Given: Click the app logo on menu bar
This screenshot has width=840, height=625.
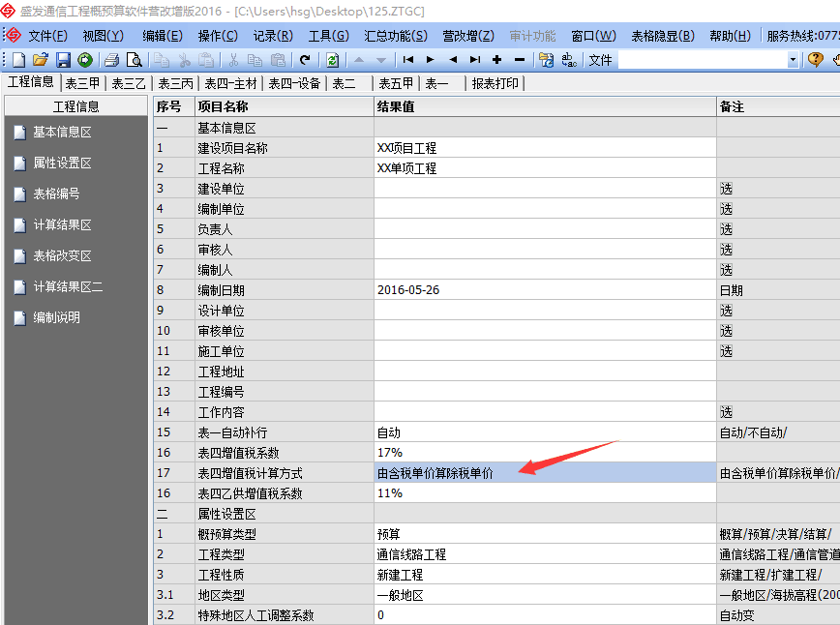Looking at the screenshot, I should 14,36.
